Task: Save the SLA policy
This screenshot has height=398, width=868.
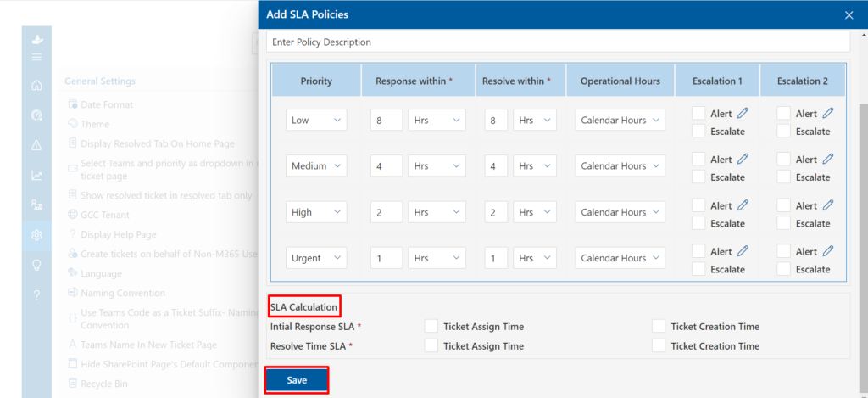Action: [x=297, y=380]
